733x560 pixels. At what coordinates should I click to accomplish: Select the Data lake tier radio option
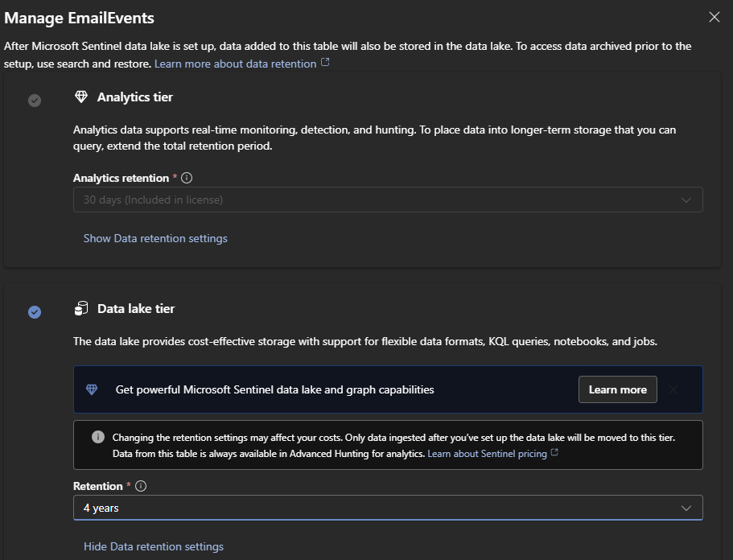click(35, 312)
